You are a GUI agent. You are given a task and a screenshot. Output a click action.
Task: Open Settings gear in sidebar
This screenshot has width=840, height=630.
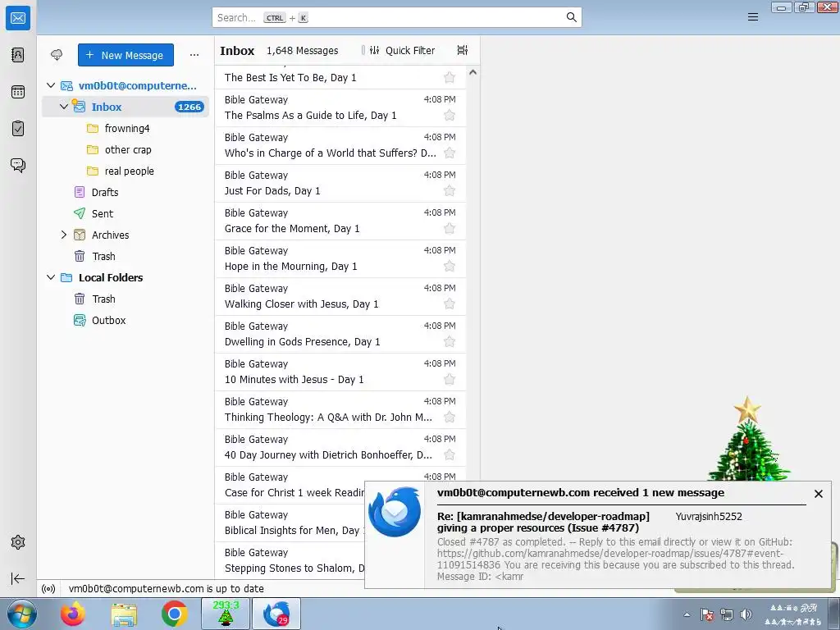coord(18,542)
